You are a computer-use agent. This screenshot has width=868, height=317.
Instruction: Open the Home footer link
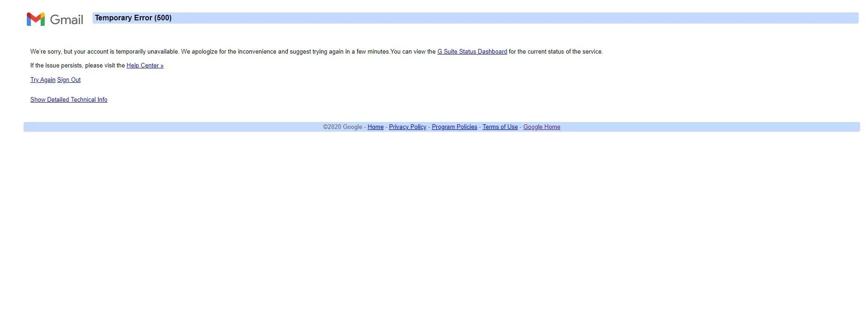point(375,127)
